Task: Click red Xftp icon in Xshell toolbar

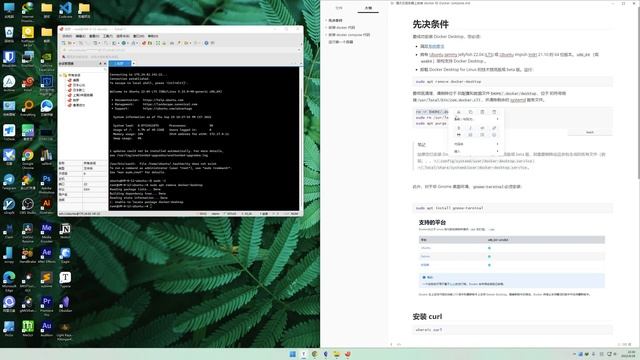Action: tap(144, 43)
